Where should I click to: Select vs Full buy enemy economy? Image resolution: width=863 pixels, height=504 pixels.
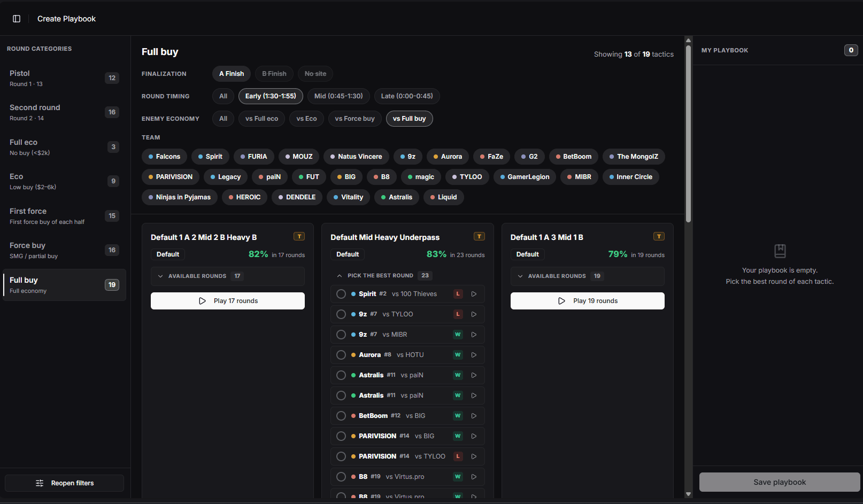tap(410, 119)
